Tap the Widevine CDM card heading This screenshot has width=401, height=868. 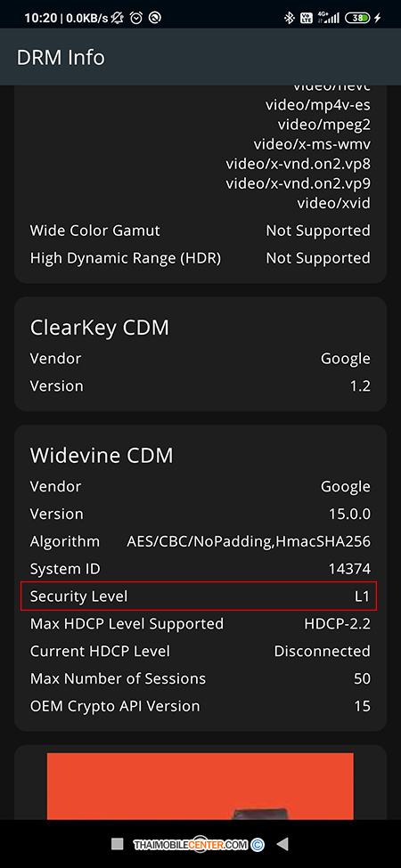(x=102, y=455)
